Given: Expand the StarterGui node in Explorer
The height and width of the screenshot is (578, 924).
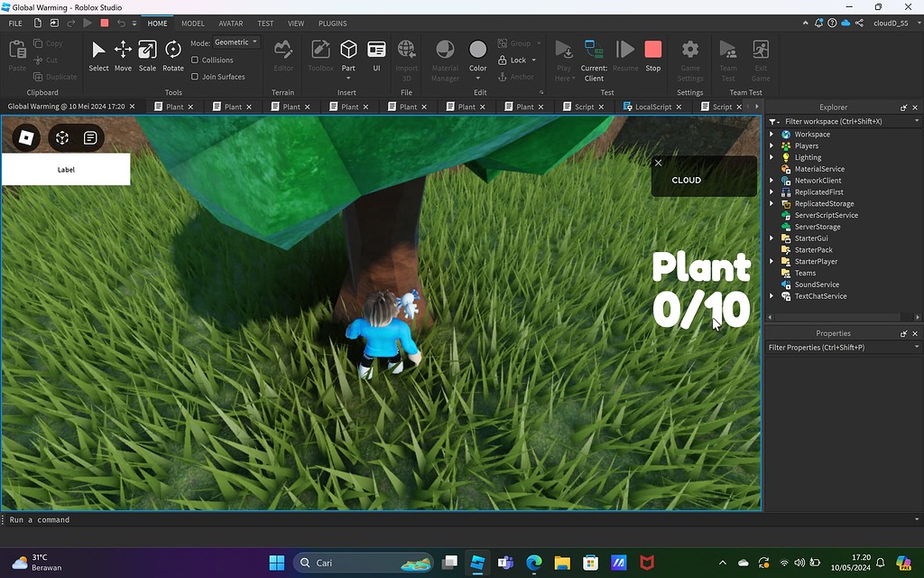Looking at the screenshot, I should 772,238.
